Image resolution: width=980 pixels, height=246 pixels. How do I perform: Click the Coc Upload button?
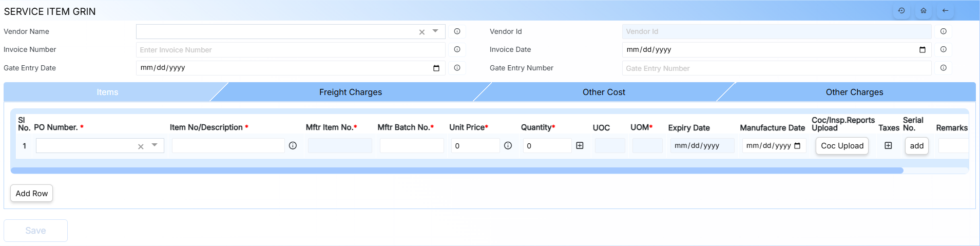[842, 146]
